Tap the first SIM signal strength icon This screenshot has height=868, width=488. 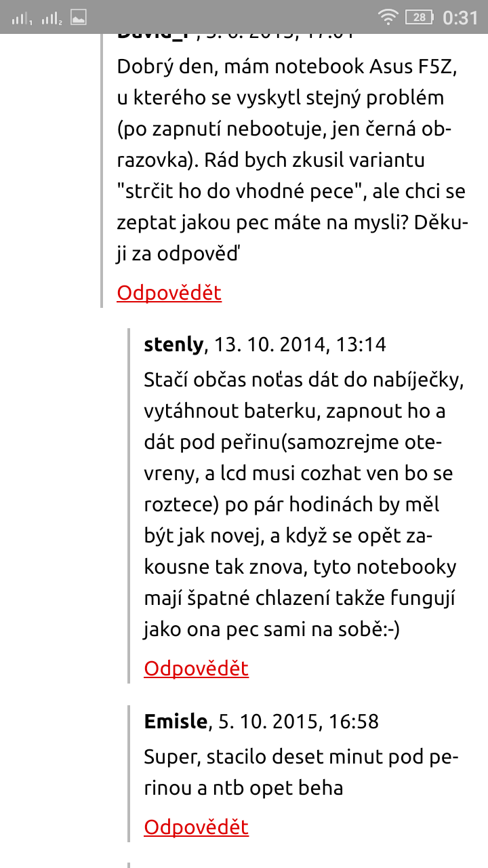coord(22,18)
